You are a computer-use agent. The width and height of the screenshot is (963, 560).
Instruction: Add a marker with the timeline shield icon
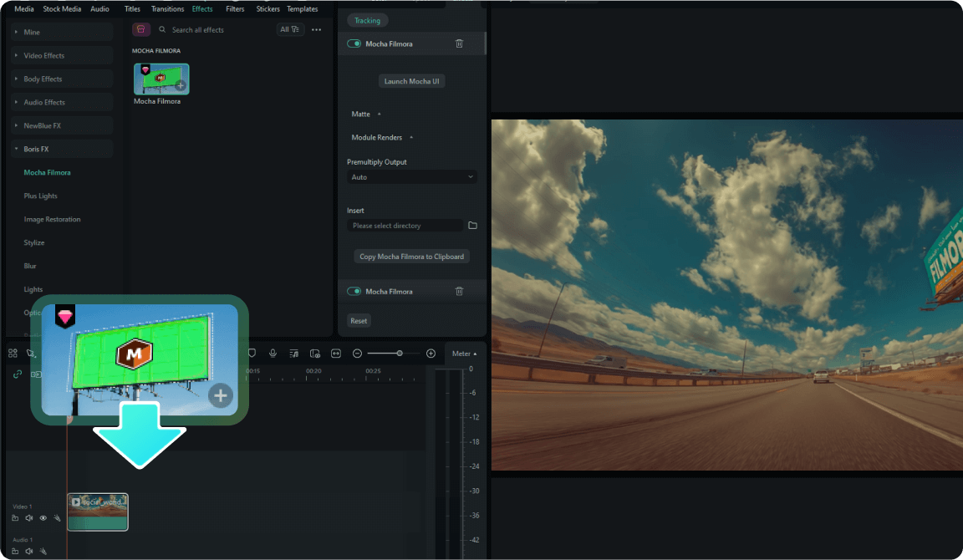pyautogui.click(x=252, y=353)
